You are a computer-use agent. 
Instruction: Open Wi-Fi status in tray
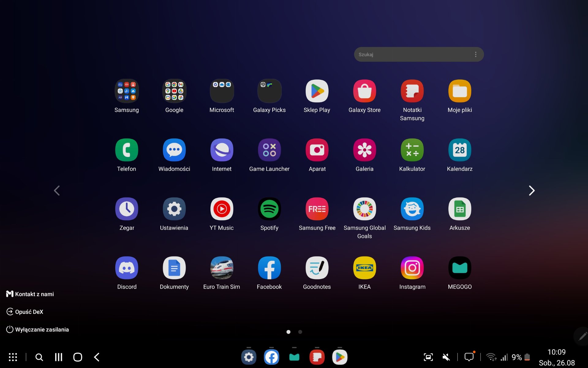tap(491, 357)
